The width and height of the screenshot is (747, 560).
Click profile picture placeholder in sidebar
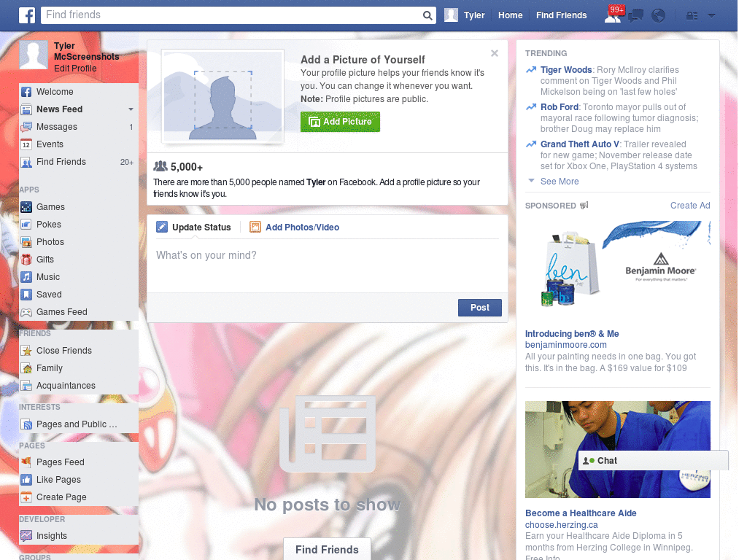34,55
